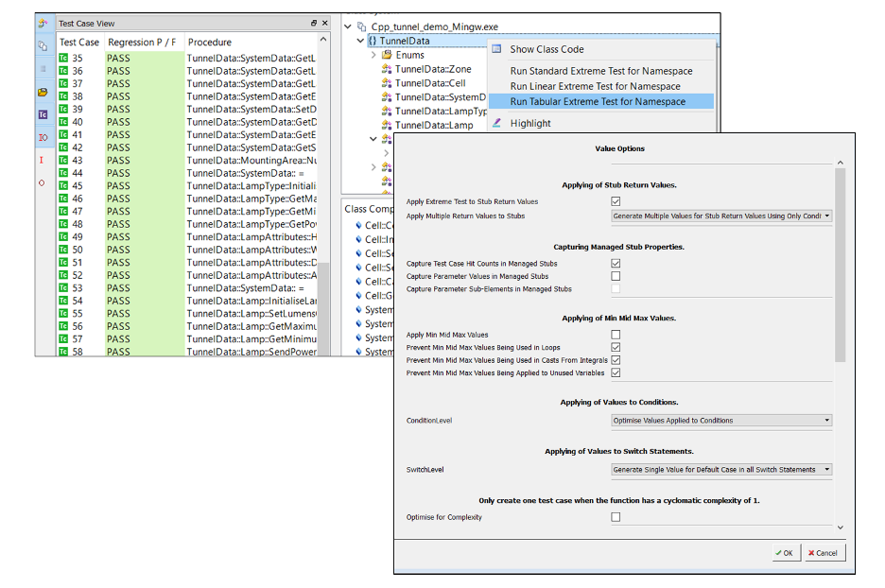Click the Highlight pen icon in context menu
The width and height of the screenshot is (885, 588).
[496, 123]
